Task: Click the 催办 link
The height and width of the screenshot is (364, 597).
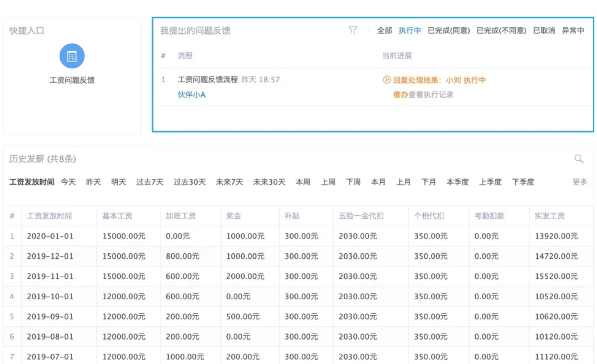Action: point(400,95)
